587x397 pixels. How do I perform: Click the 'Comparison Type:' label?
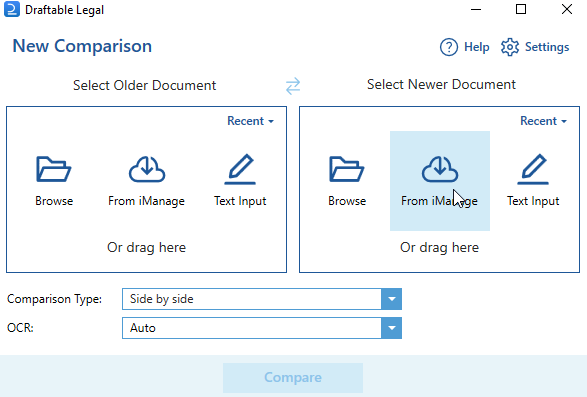(54, 299)
